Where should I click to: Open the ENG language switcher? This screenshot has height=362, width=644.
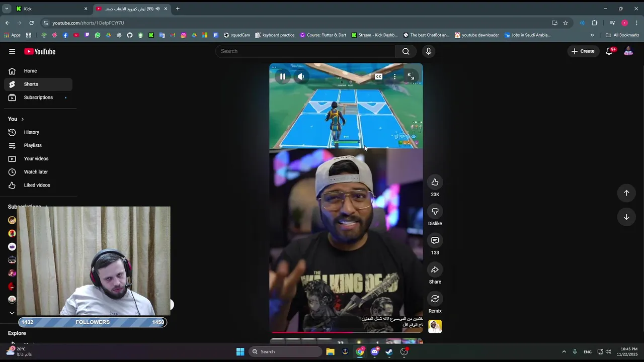click(588, 352)
